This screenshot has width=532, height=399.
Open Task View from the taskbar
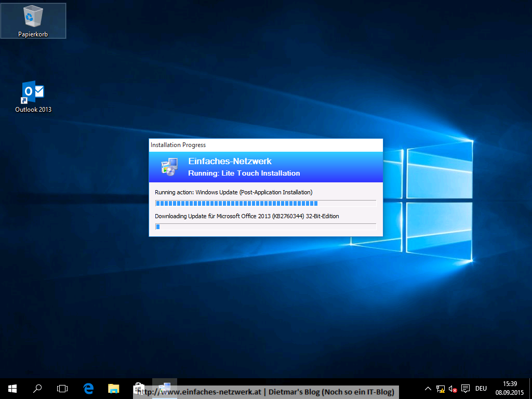62,389
